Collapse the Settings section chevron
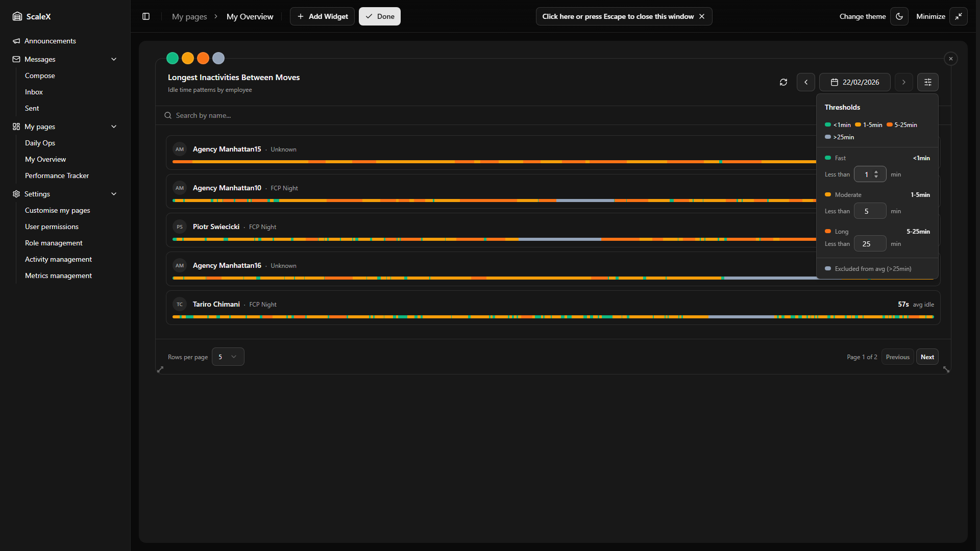The height and width of the screenshot is (551, 980). coord(114,194)
